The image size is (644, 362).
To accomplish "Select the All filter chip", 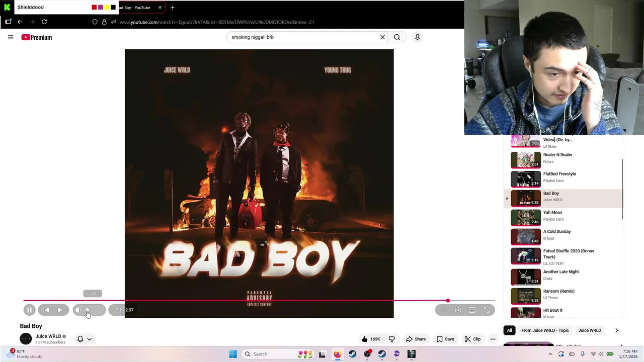I will pos(510,330).
